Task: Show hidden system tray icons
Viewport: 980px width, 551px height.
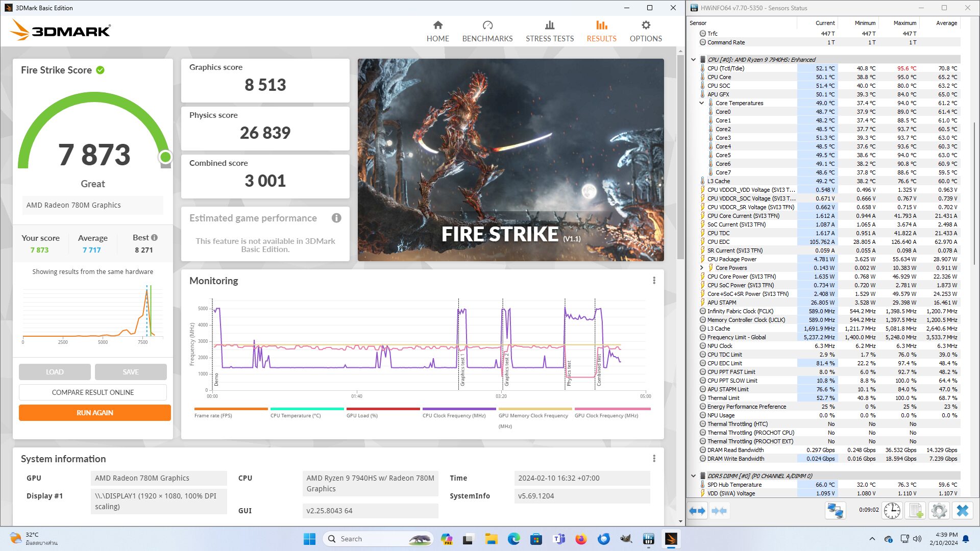Action: pos(872,539)
